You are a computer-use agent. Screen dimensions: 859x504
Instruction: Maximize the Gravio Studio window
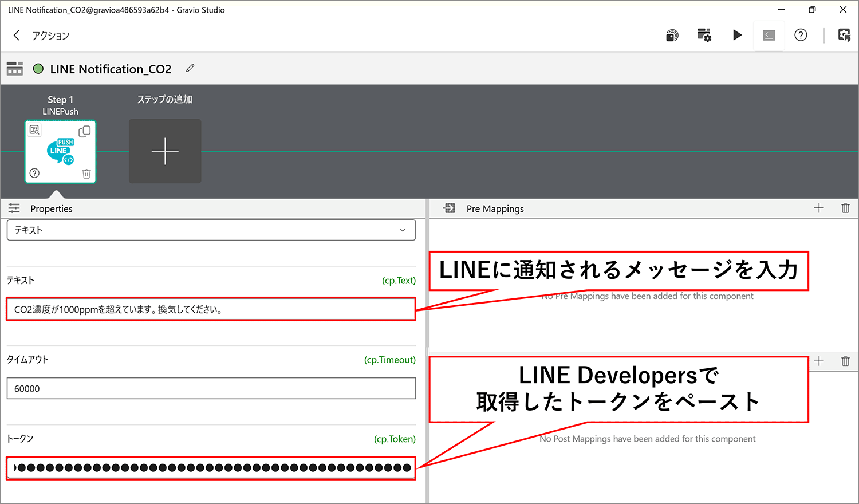[x=812, y=10]
